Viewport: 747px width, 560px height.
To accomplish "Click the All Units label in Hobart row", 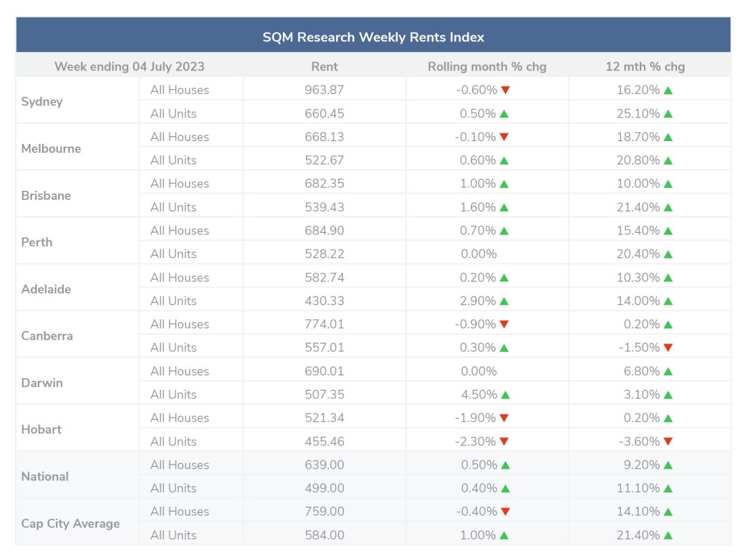I will (174, 442).
